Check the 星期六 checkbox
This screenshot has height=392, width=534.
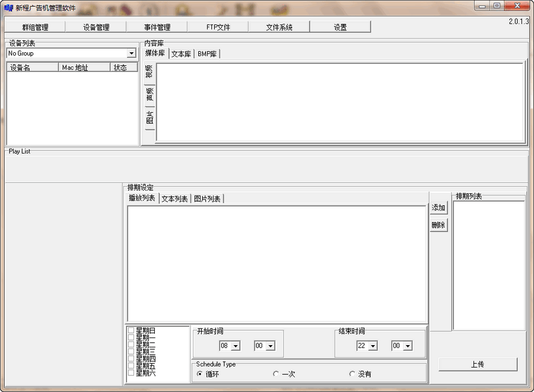[131, 372]
